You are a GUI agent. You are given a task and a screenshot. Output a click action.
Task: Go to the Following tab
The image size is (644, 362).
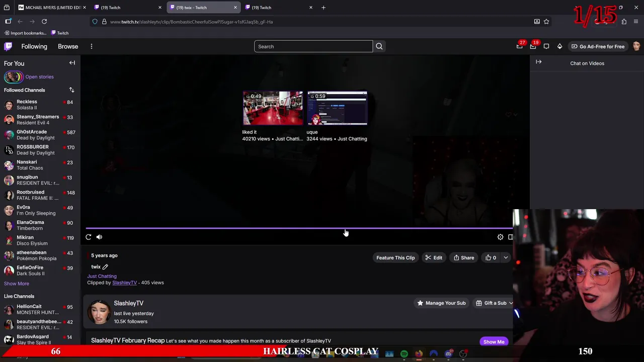pos(34,46)
